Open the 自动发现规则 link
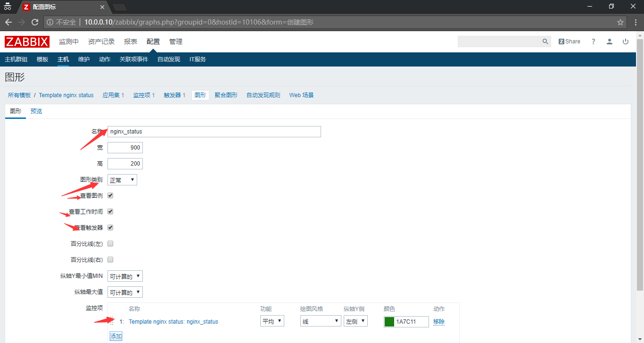This screenshot has width=644, height=343. 263,95
